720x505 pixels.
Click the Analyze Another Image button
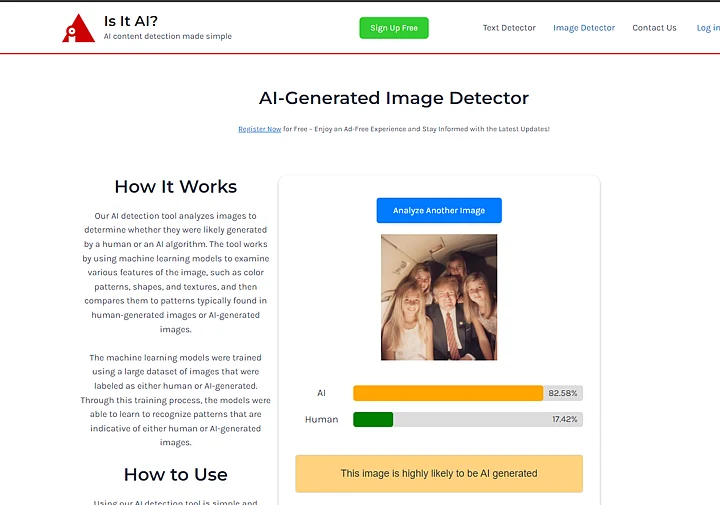pyautogui.click(x=439, y=211)
